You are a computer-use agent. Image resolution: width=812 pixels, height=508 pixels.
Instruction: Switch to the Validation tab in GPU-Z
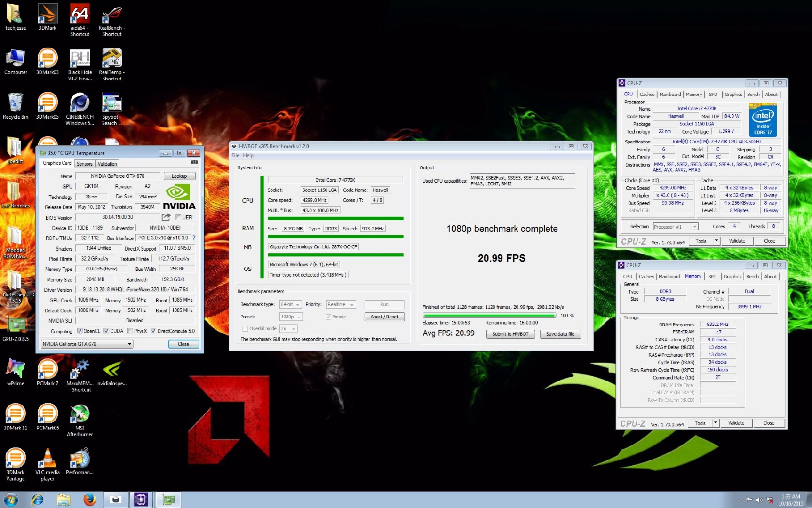[107, 164]
